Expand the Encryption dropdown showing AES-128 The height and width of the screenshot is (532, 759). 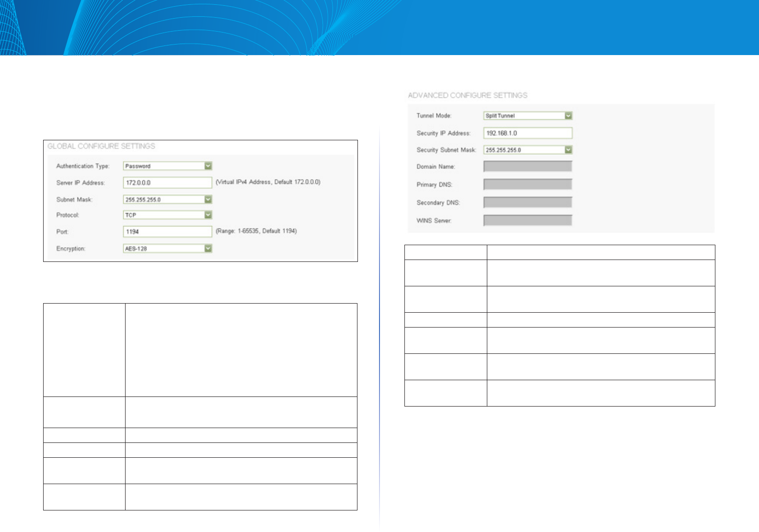coord(167,249)
